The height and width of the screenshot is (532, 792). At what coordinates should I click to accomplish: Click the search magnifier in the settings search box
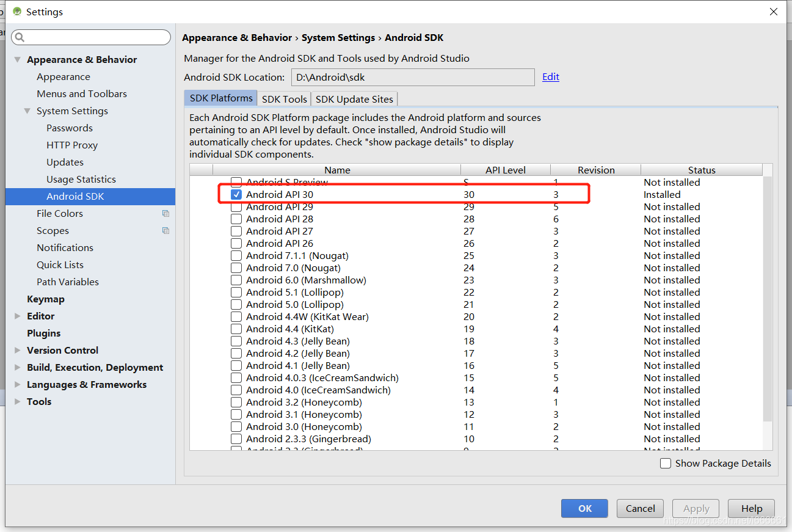click(x=20, y=37)
